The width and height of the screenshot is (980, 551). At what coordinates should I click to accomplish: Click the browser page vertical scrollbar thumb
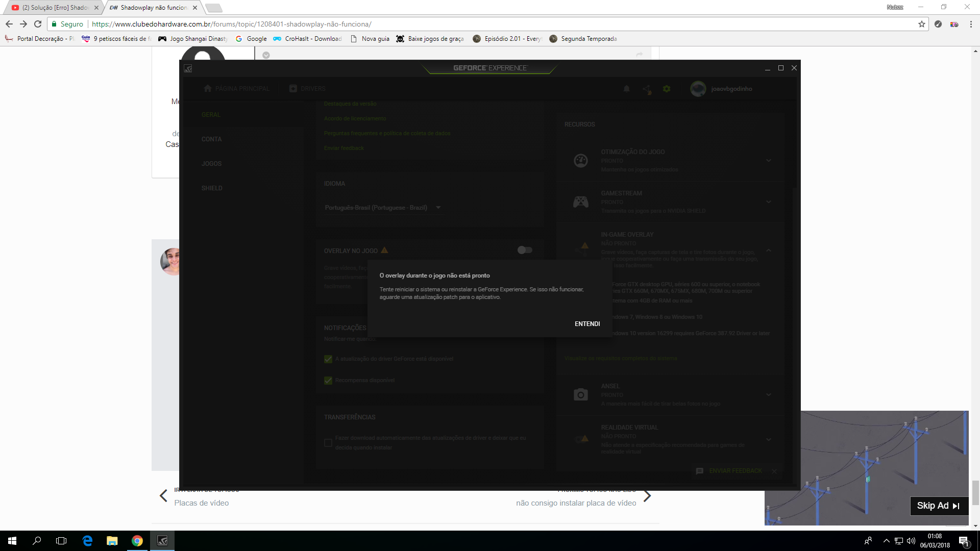pyautogui.click(x=975, y=492)
